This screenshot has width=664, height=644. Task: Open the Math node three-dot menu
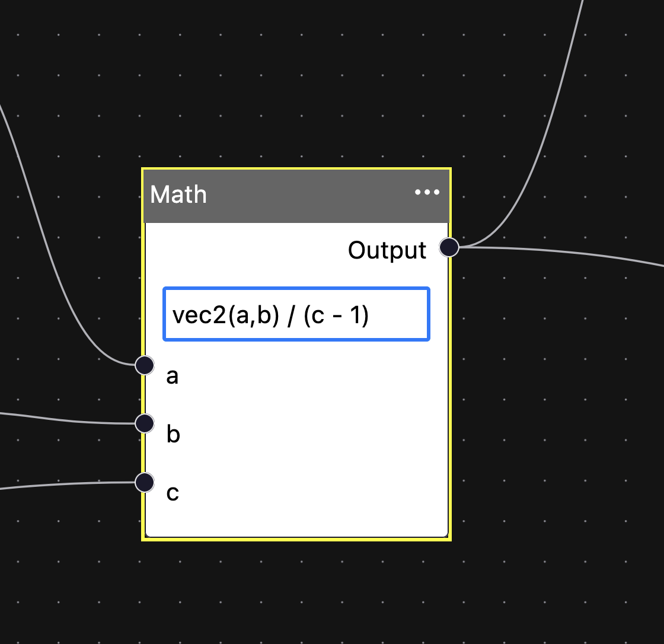click(427, 192)
